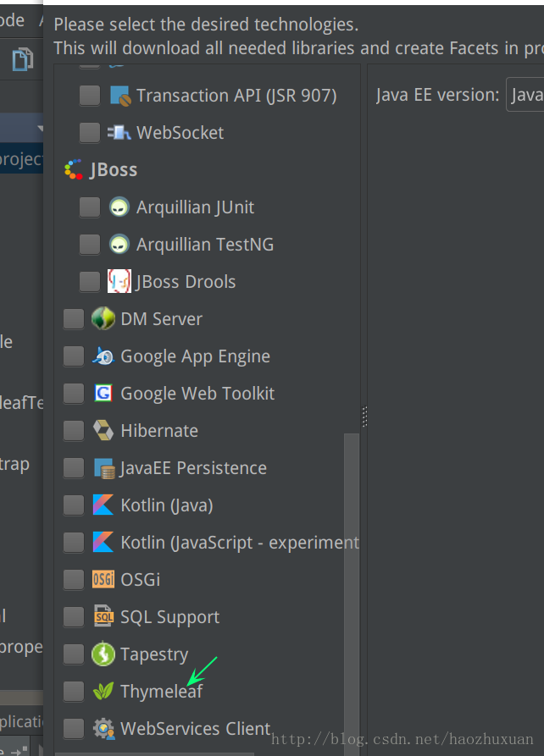This screenshot has width=544, height=756.
Task: Select the Thymeleaf list entry text
Action: coord(161,692)
